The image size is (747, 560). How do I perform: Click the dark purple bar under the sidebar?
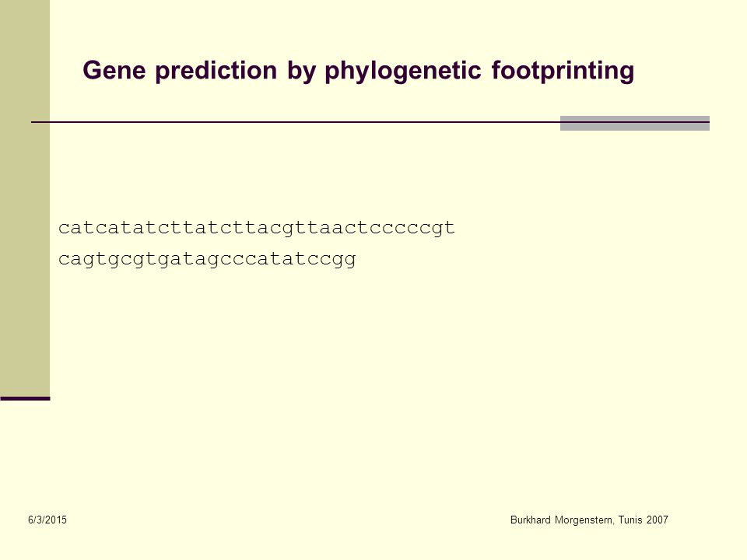[25, 398]
